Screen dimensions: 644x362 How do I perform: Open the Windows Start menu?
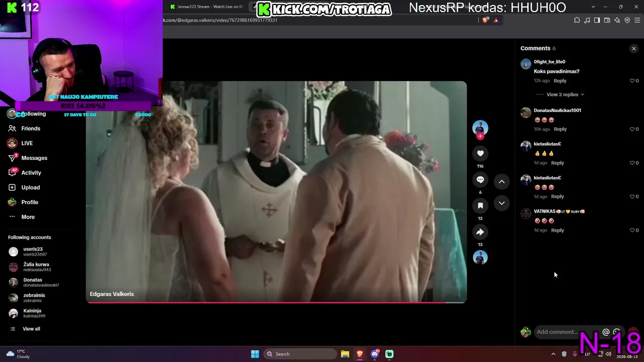click(x=255, y=354)
